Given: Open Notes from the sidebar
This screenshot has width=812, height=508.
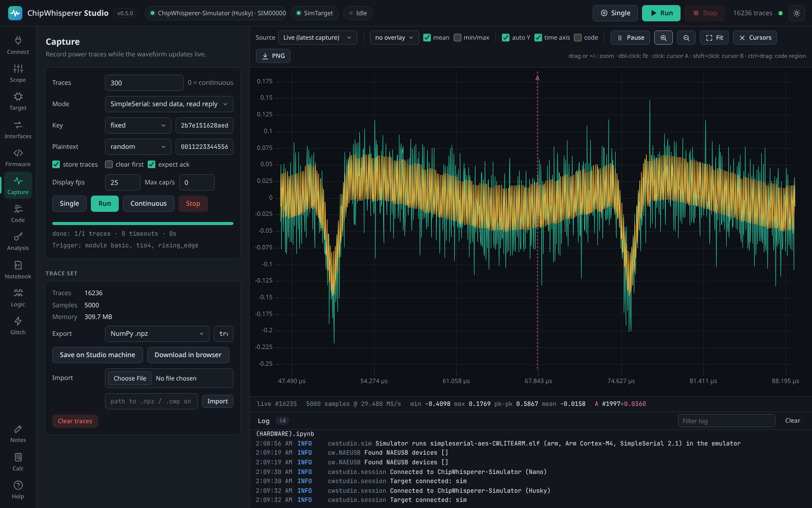Looking at the screenshot, I should click(18, 433).
